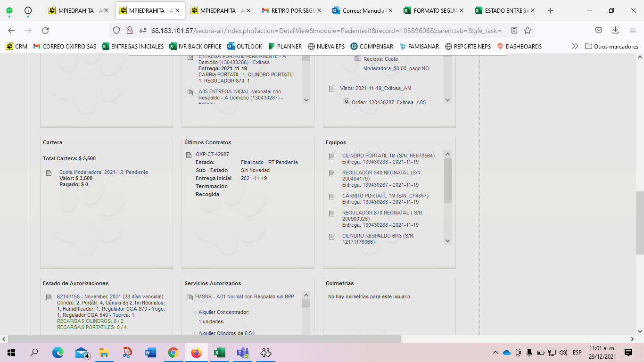The height and width of the screenshot is (362, 644).
Task: Open the notification center icon
Action: (628, 353)
